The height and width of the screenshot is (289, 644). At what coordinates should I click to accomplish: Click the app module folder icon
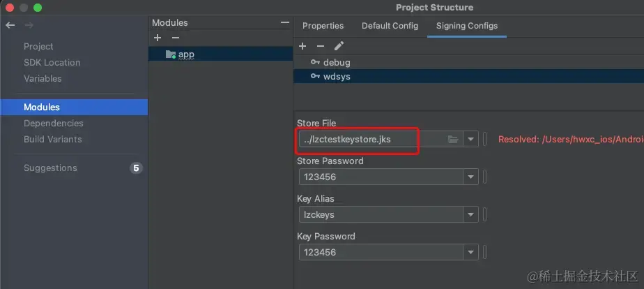click(171, 54)
